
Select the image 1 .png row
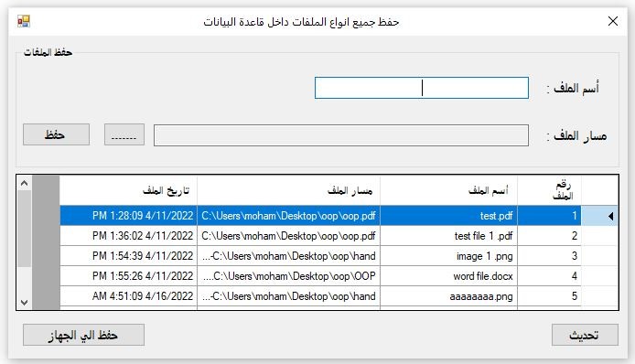pyautogui.click(x=339, y=256)
